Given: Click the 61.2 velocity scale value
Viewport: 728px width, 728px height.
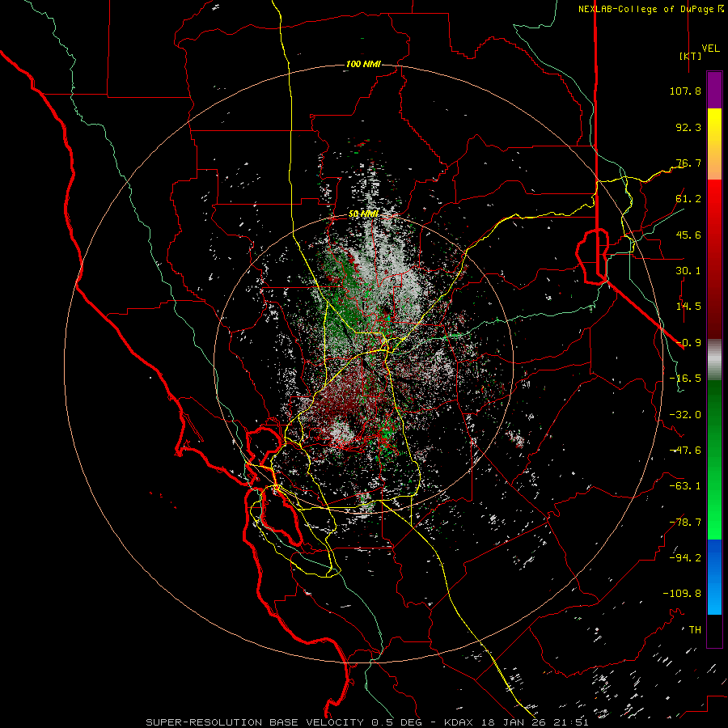Looking at the screenshot, I should pyautogui.click(x=688, y=199).
